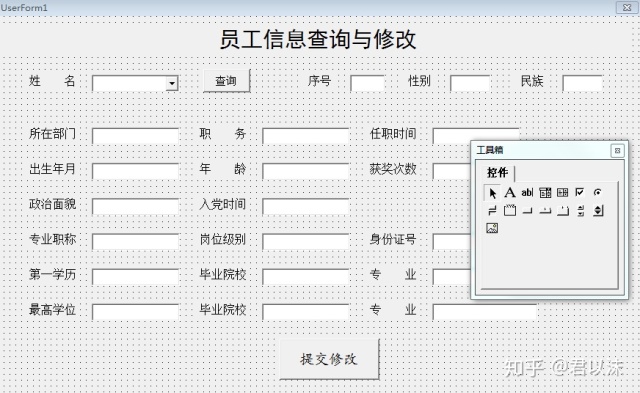The height and width of the screenshot is (393, 640).
Task: Pick the SpinButton control in toolbox
Action: coord(598,211)
